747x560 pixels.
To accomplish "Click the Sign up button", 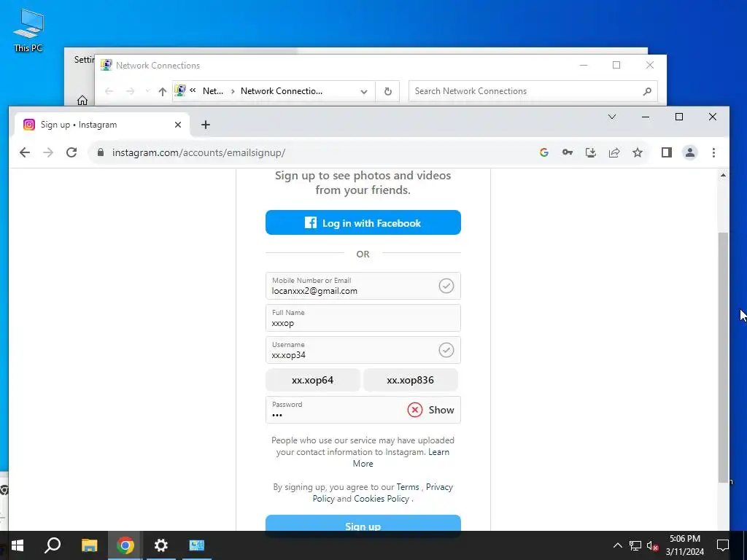I will 363,524.
